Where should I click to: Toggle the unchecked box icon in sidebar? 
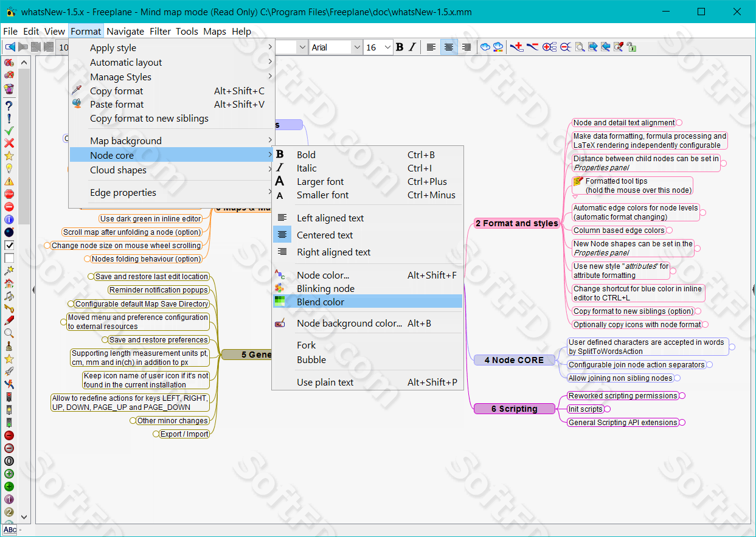tap(9, 258)
